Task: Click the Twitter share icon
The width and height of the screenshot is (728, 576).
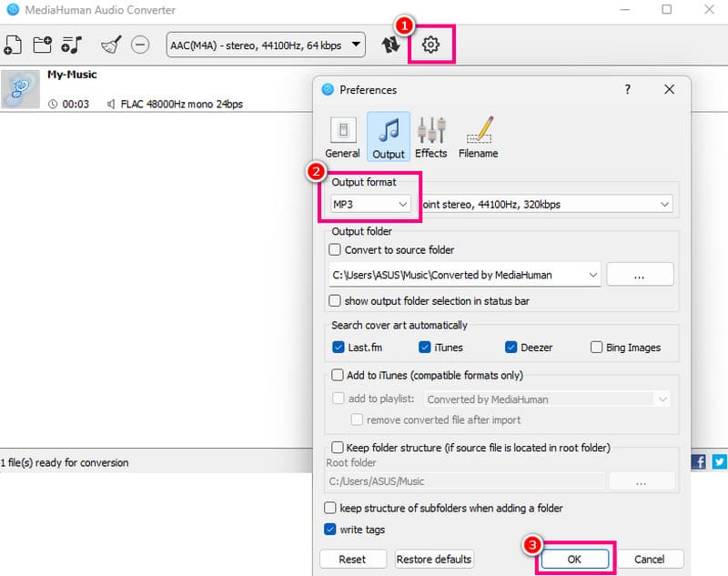Action: point(720,461)
